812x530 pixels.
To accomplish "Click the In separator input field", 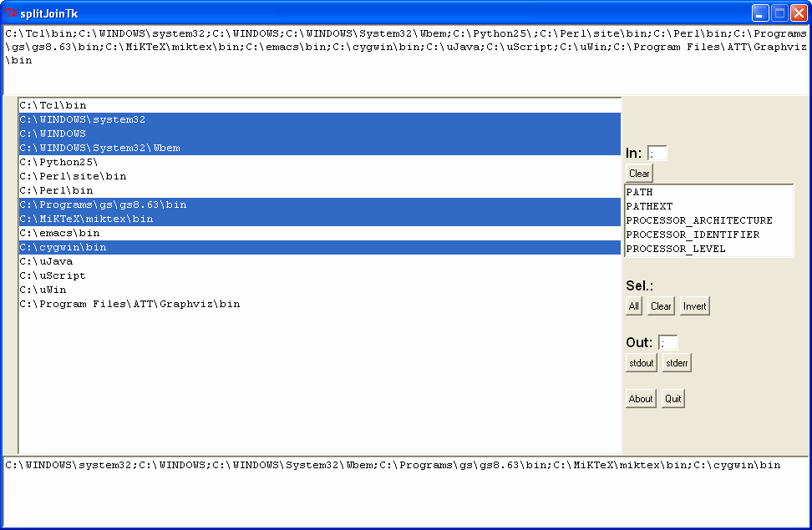I will tap(657, 154).
